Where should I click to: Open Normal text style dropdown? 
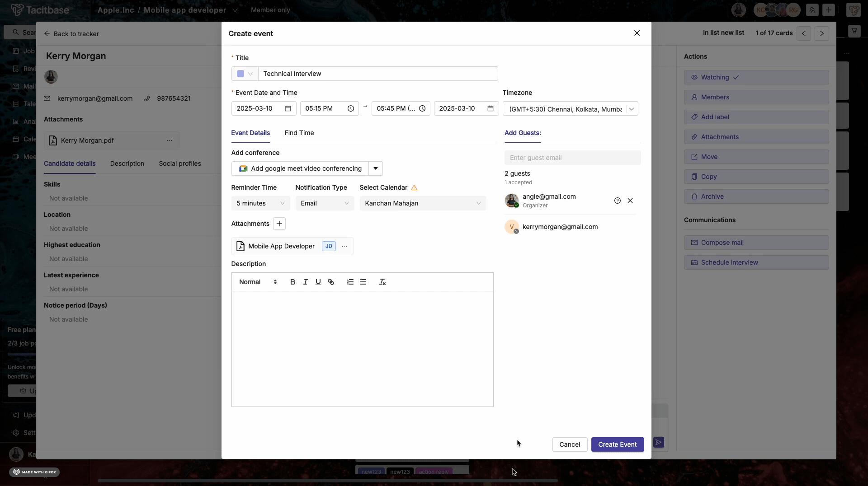pos(258,282)
